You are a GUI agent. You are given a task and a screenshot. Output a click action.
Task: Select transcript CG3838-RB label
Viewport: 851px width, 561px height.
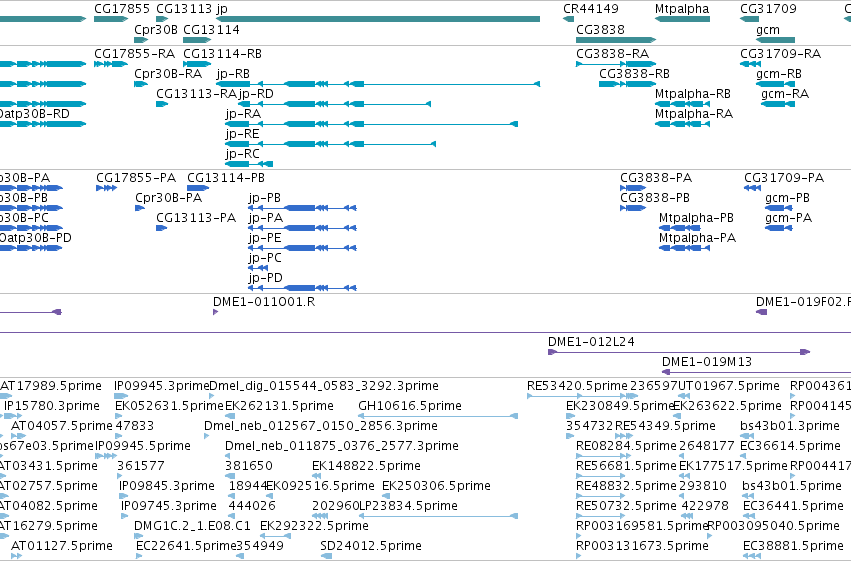(634, 74)
